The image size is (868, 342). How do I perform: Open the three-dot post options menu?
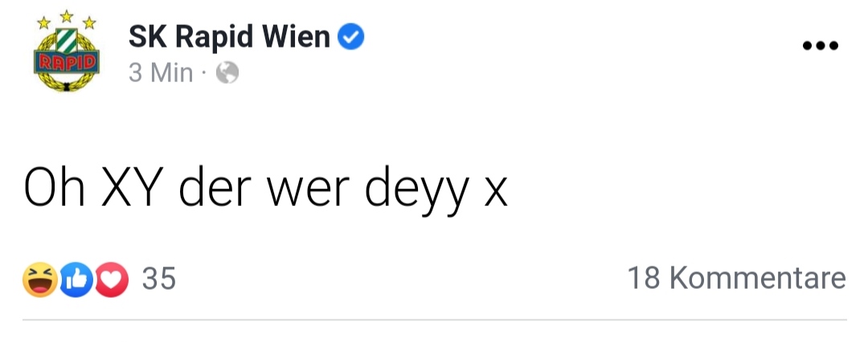(x=821, y=46)
